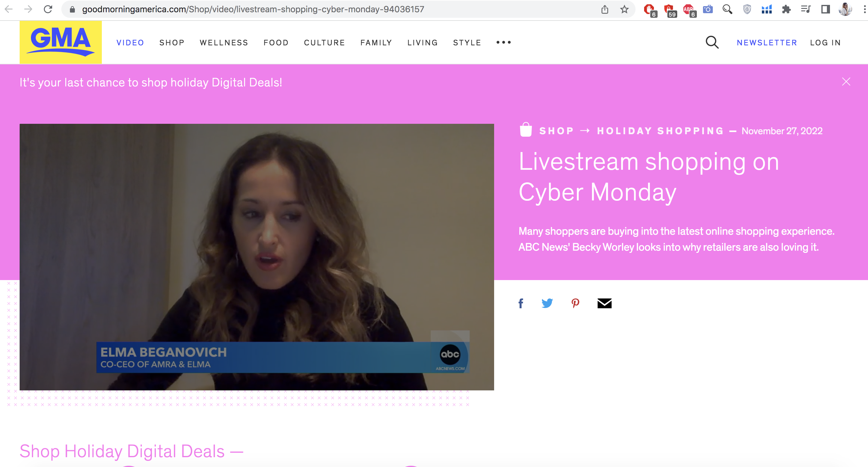
Task: Select FAMILY in the navigation
Action: [x=376, y=43]
